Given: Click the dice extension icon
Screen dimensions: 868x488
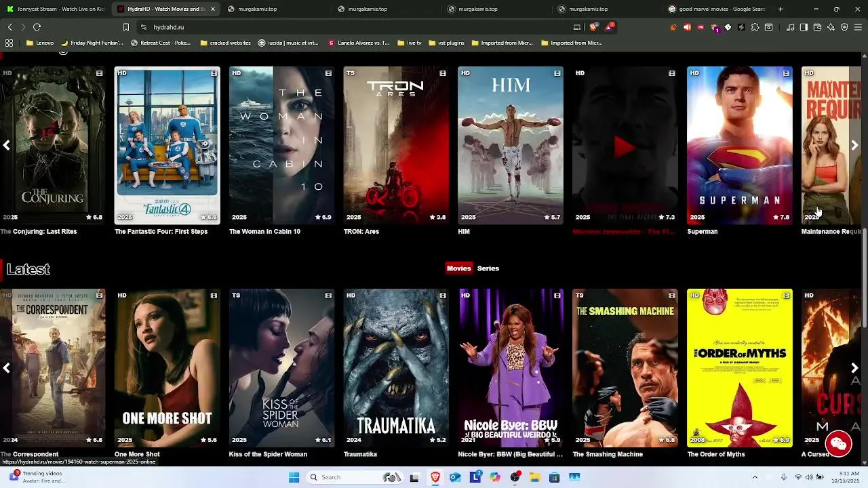Looking at the screenshot, I should [x=728, y=27].
